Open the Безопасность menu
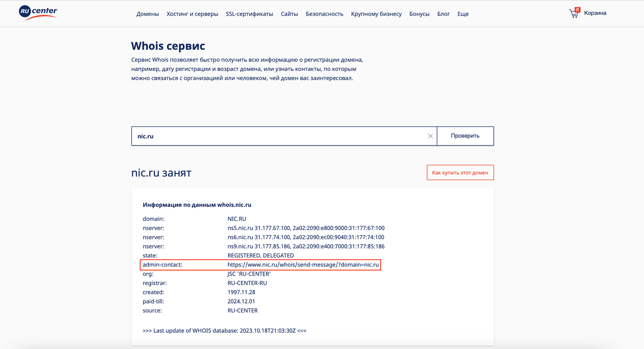 click(x=324, y=14)
